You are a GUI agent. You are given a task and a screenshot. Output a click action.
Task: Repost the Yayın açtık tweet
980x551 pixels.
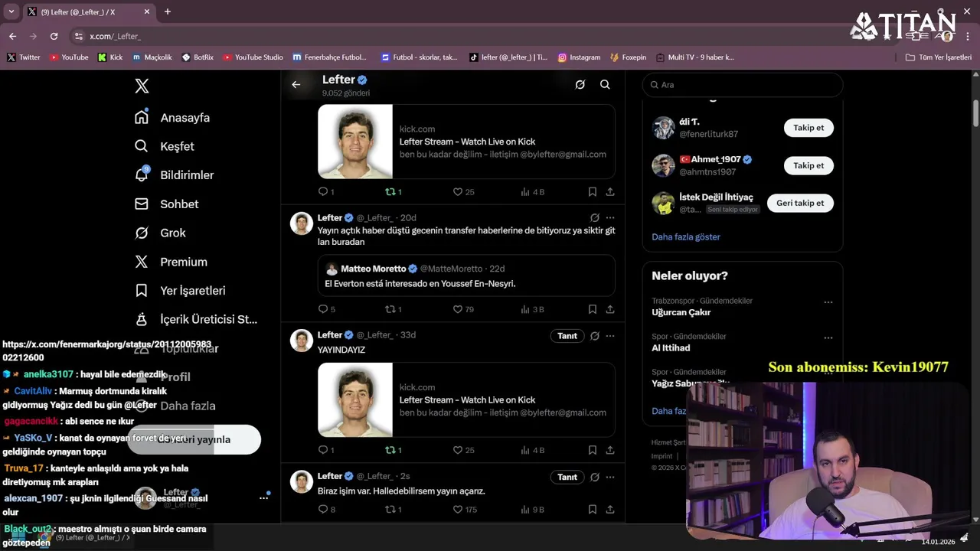tap(393, 309)
